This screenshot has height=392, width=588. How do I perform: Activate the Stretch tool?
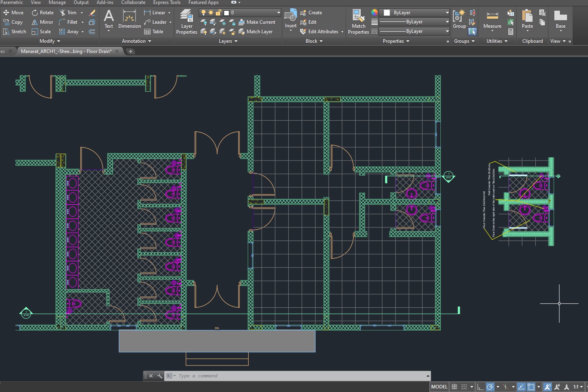point(14,32)
